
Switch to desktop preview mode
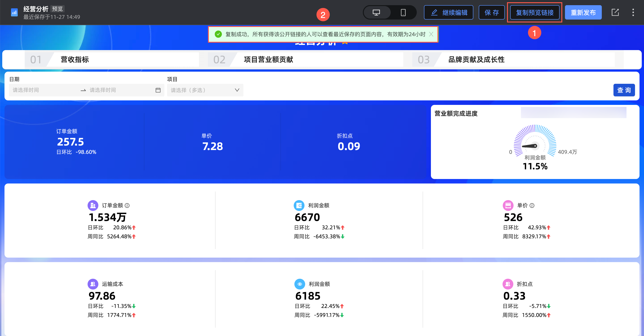click(x=377, y=13)
